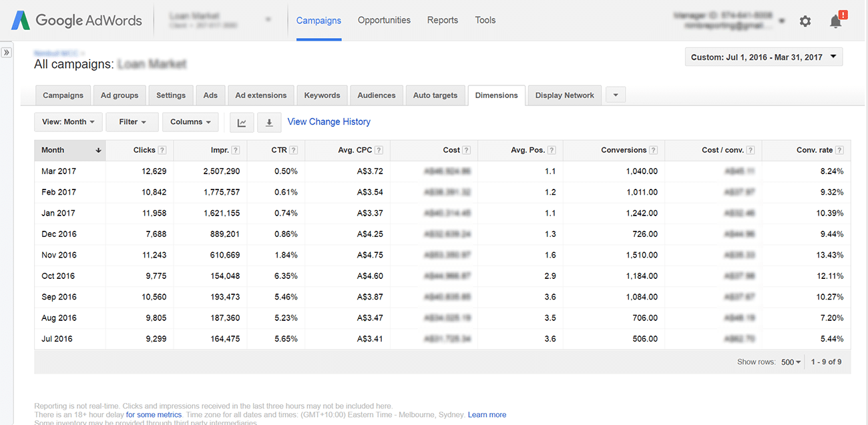Click the A$4.75 average CPC value
This screenshot has height=425, width=868.
370,255
